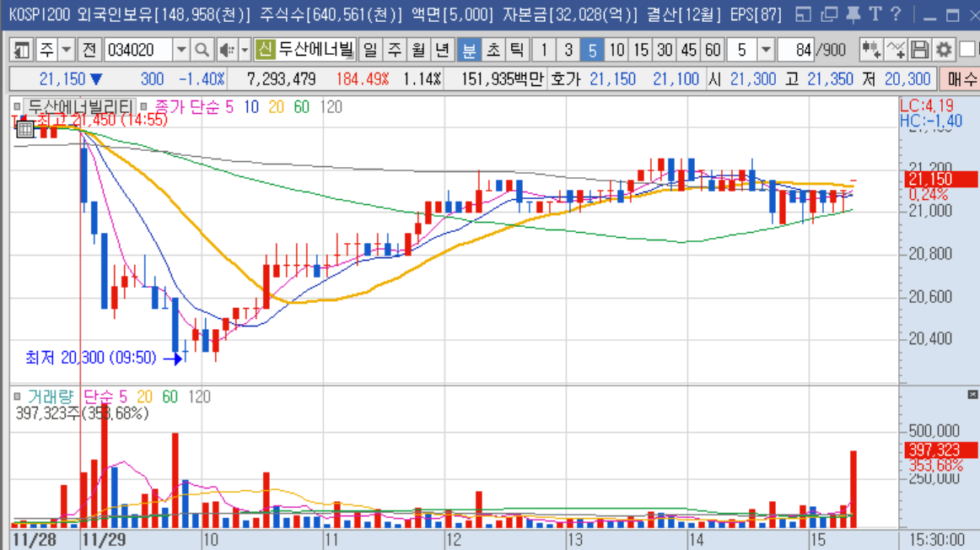Click the T font icon in title bar
980x550 pixels.
(x=875, y=13)
